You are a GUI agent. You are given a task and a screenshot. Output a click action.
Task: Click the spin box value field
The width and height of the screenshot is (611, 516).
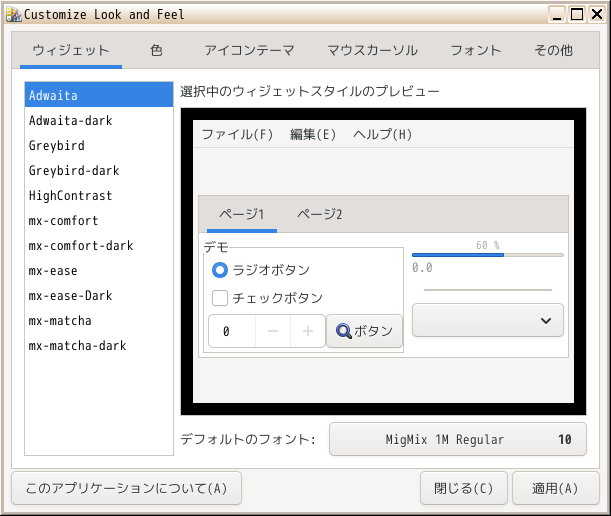point(232,331)
